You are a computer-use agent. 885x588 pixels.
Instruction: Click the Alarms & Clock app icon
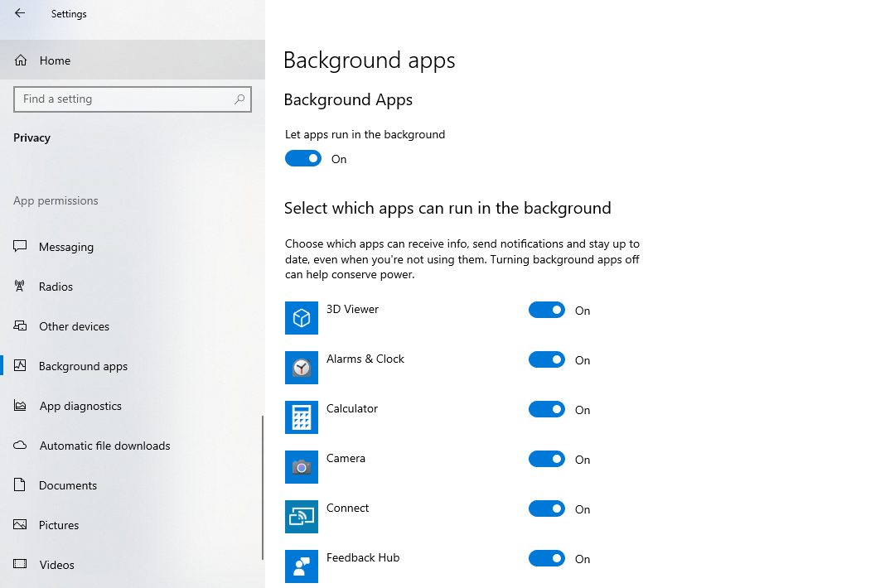[302, 368]
